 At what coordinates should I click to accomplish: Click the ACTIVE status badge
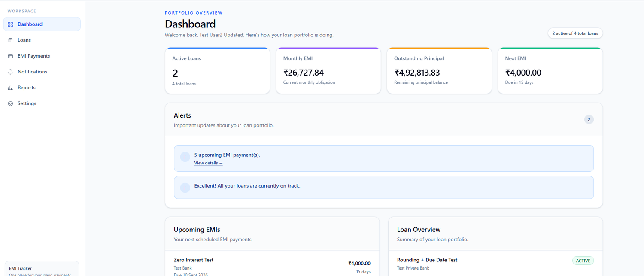pos(583,261)
